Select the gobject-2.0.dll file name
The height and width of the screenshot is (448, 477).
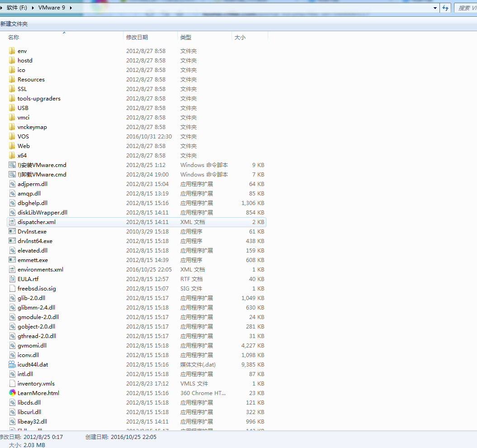pyautogui.click(x=37, y=326)
